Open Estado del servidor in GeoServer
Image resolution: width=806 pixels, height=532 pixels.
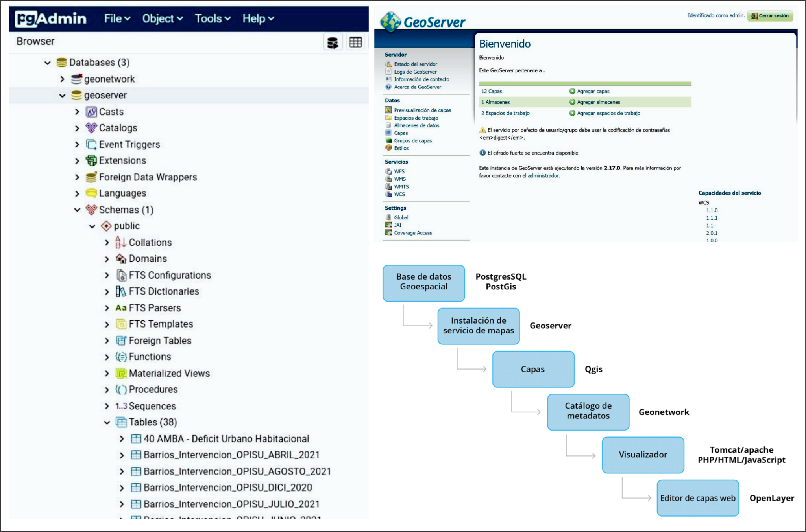pyautogui.click(x=416, y=64)
